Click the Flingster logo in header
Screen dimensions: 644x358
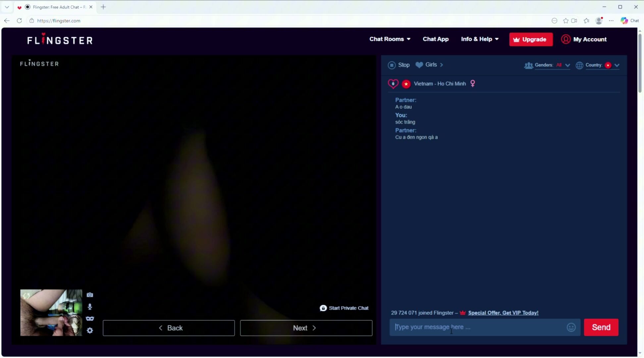[x=60, y=40]
